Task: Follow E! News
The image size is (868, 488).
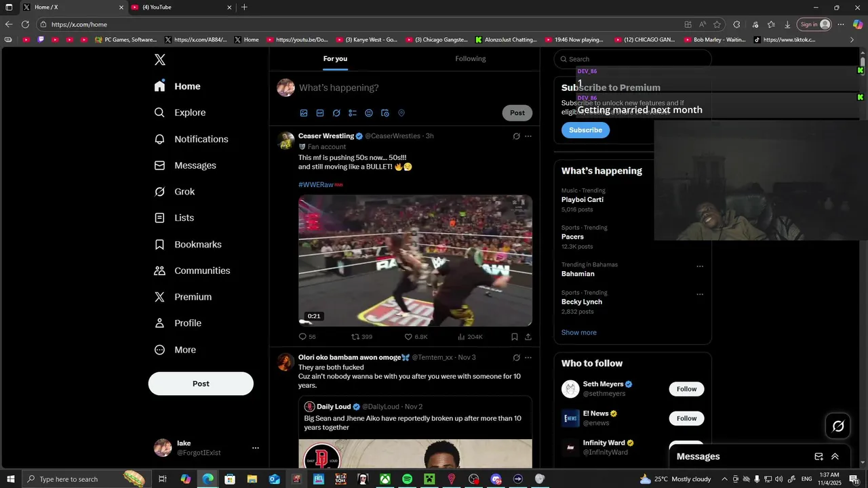Action: coord(686,418)
